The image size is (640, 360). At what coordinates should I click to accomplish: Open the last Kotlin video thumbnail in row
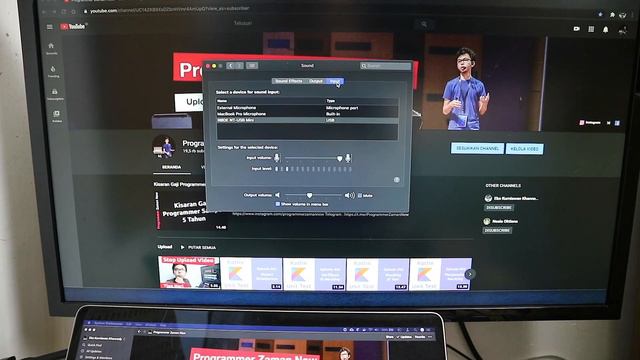click(441, 274)
